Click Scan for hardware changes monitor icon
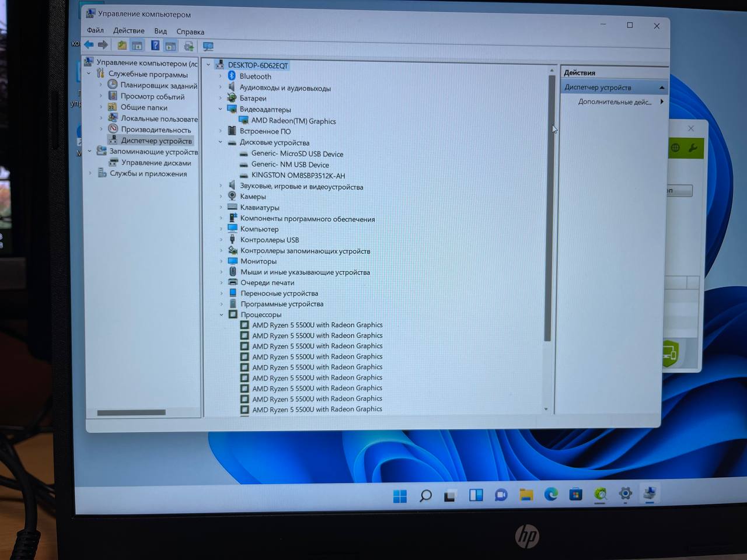Screen dimensions: 747x560 pos(208,47)
